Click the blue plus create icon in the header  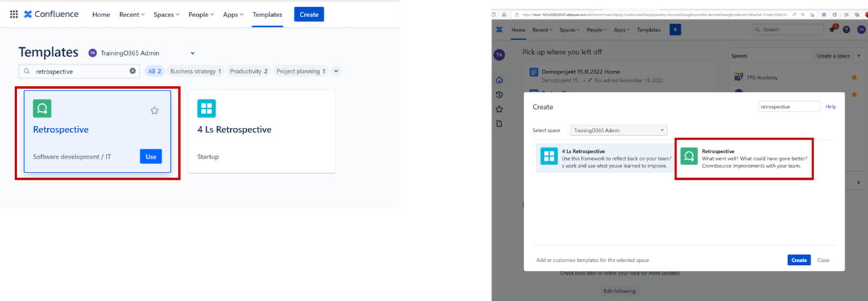point(675,30)
